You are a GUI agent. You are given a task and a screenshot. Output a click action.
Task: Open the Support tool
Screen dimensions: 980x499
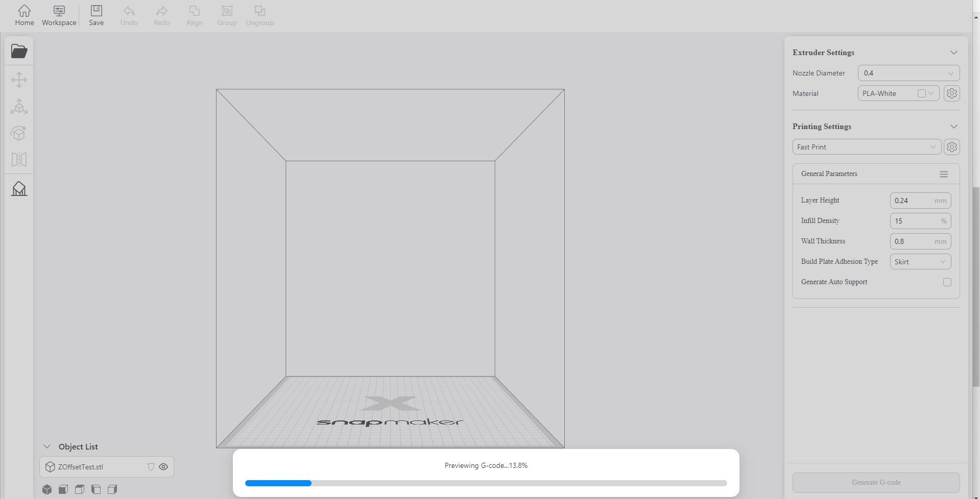tap(19, 189)
